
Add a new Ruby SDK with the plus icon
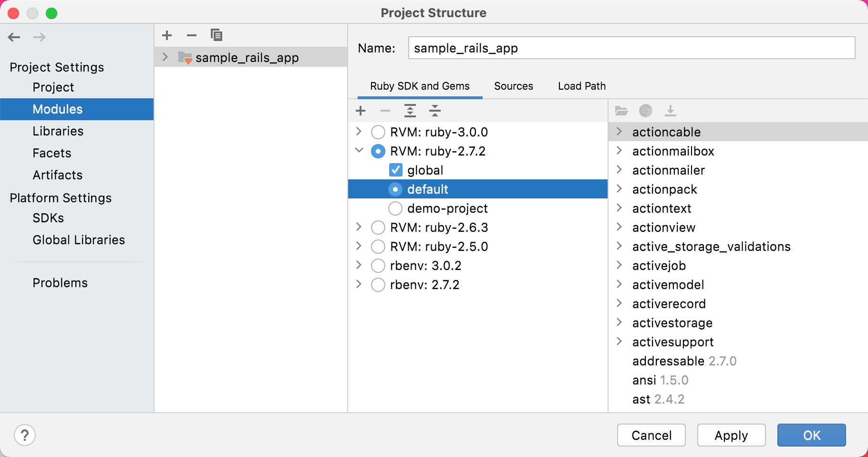(361, 111)
